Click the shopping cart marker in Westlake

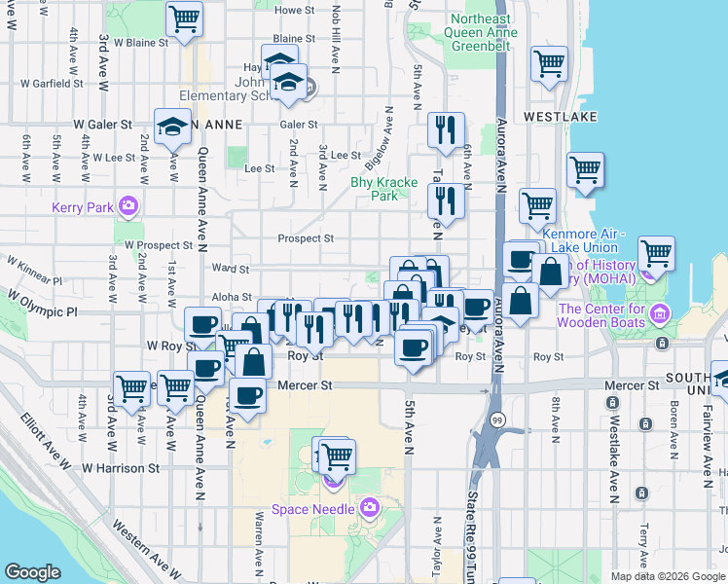[x=549, y=64]
